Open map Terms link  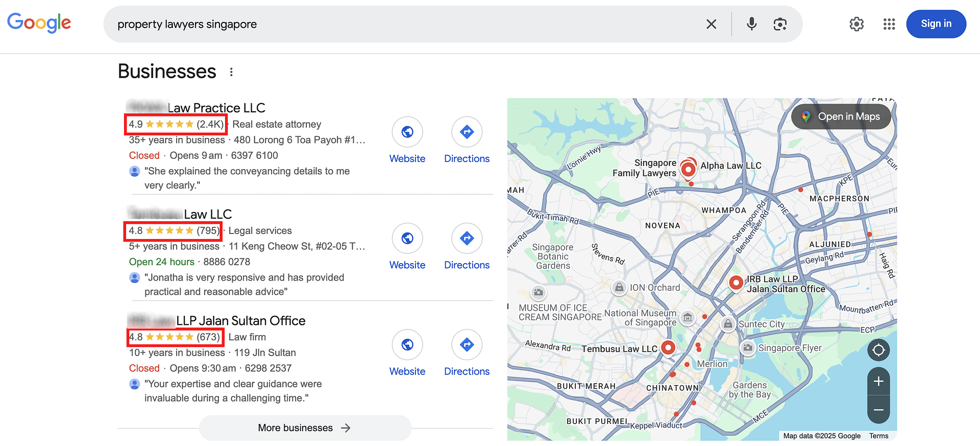click(878, 436)
